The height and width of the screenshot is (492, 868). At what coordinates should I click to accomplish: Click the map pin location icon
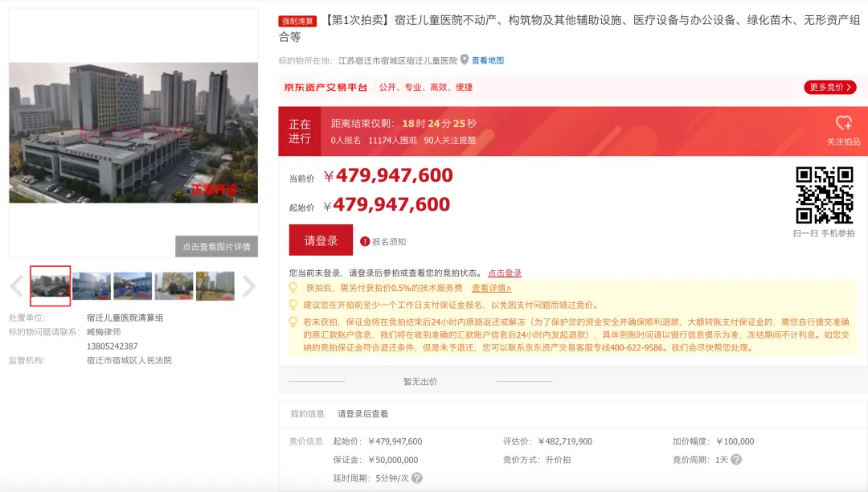pos(465,60)
